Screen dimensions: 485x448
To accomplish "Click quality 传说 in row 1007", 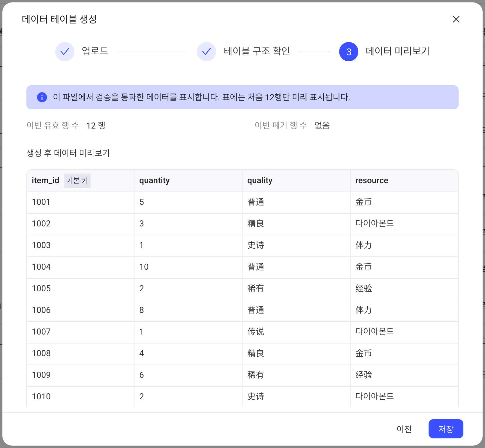I will (256, 332).
